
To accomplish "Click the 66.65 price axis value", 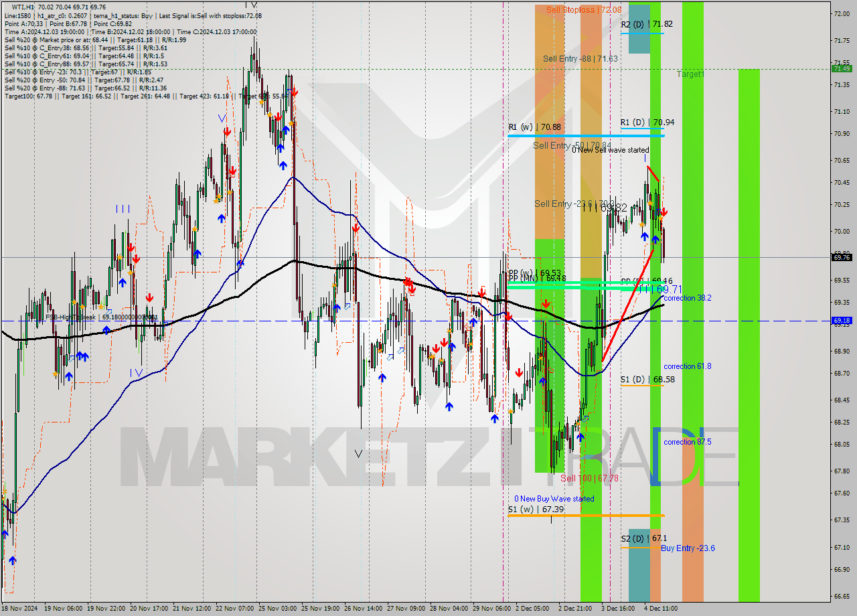I will 842,597.
